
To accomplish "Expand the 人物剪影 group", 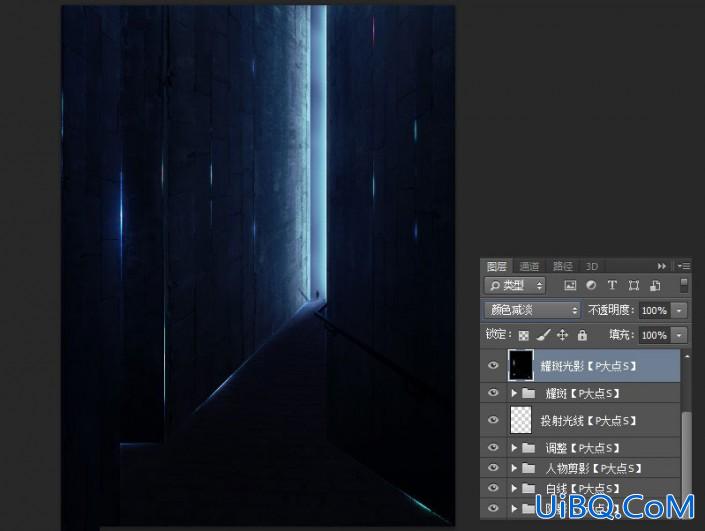I will click(x=514, y=468).
